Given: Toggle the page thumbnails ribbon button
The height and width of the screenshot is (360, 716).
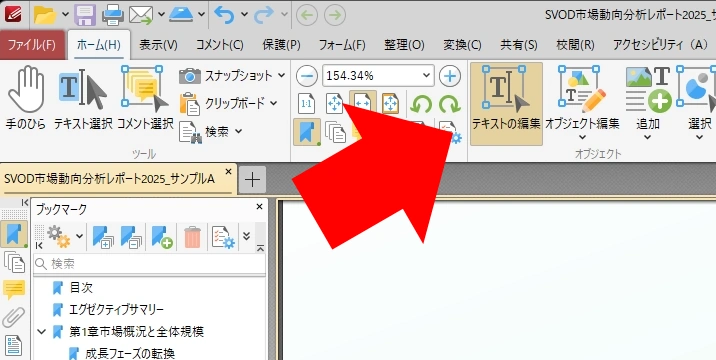Looking at the screenshot, I should [336, 132].
